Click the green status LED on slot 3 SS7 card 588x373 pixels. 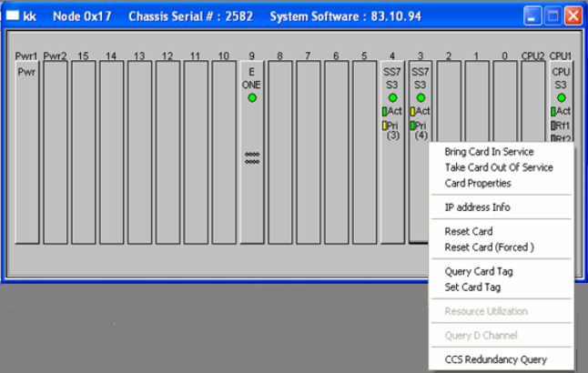(x=421, y=97)
